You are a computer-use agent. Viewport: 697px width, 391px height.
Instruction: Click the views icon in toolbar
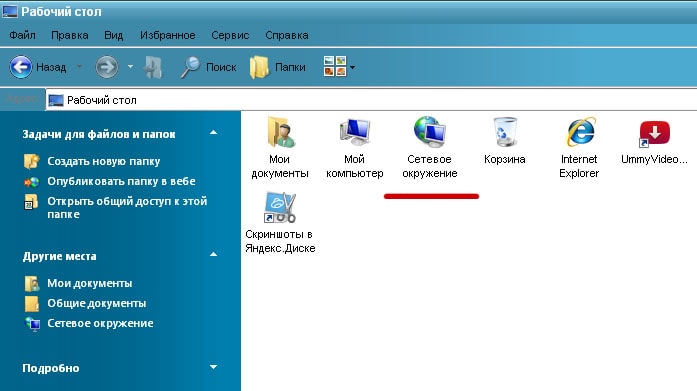(335, 67)
